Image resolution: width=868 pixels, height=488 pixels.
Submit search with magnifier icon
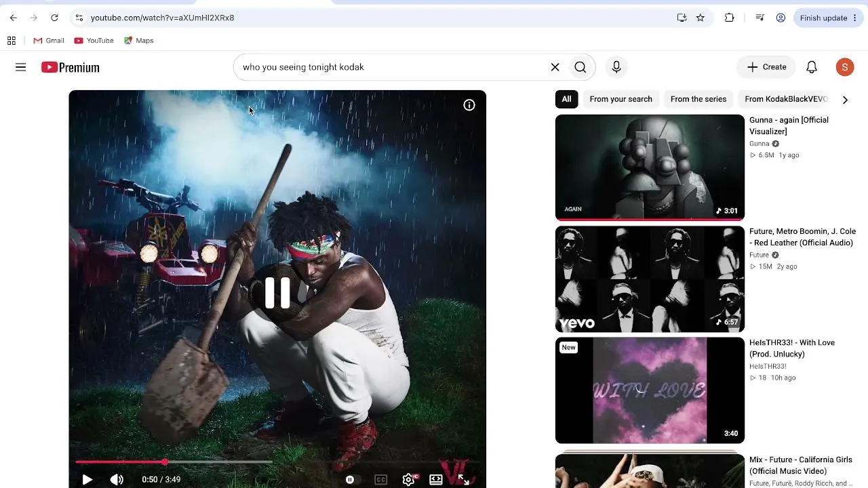pyautogui.click(x=580, y=67)
